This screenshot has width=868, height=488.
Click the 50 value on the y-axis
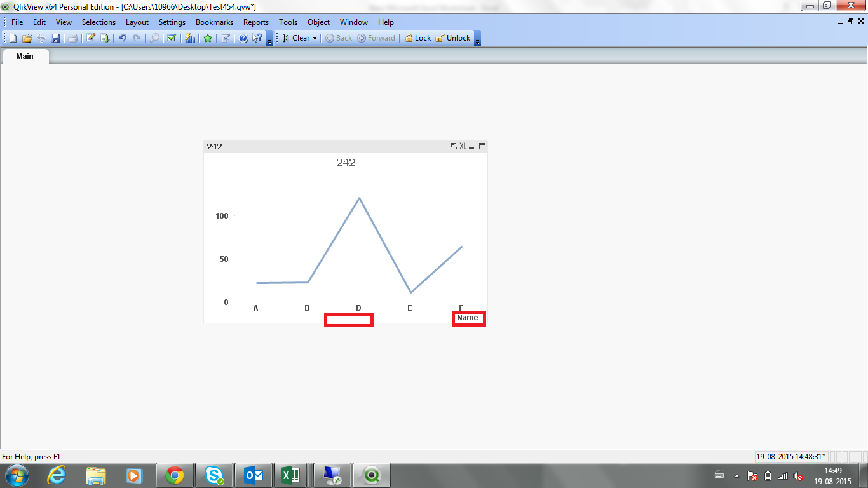point(224,259)
